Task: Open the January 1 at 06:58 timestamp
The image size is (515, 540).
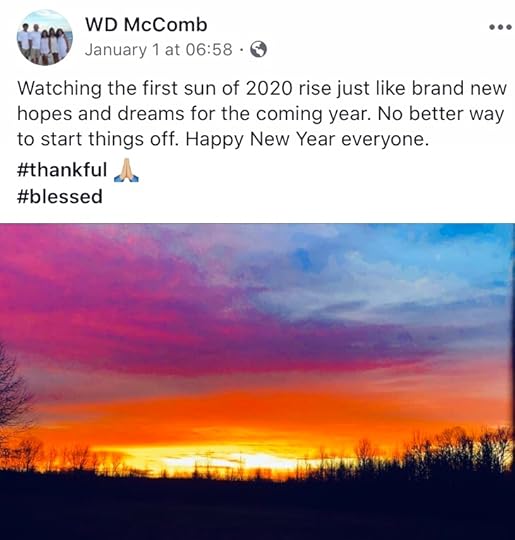Action: pos(159,50)
